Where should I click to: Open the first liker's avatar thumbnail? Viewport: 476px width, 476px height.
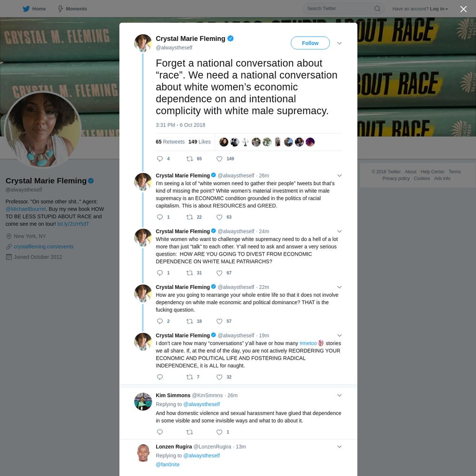(x=224, y=142)
